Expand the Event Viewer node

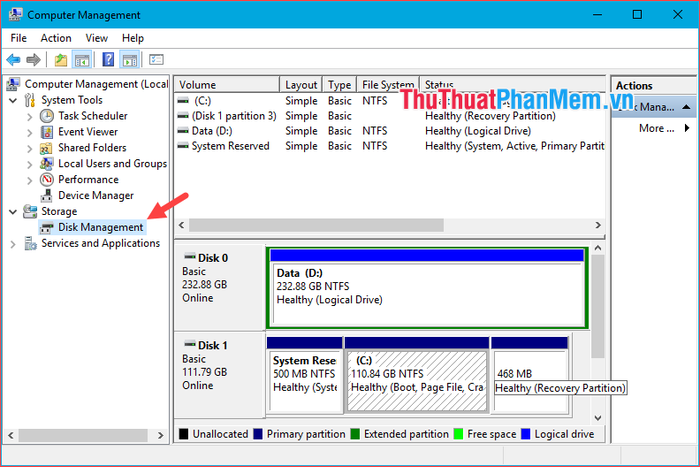point(29,133)
